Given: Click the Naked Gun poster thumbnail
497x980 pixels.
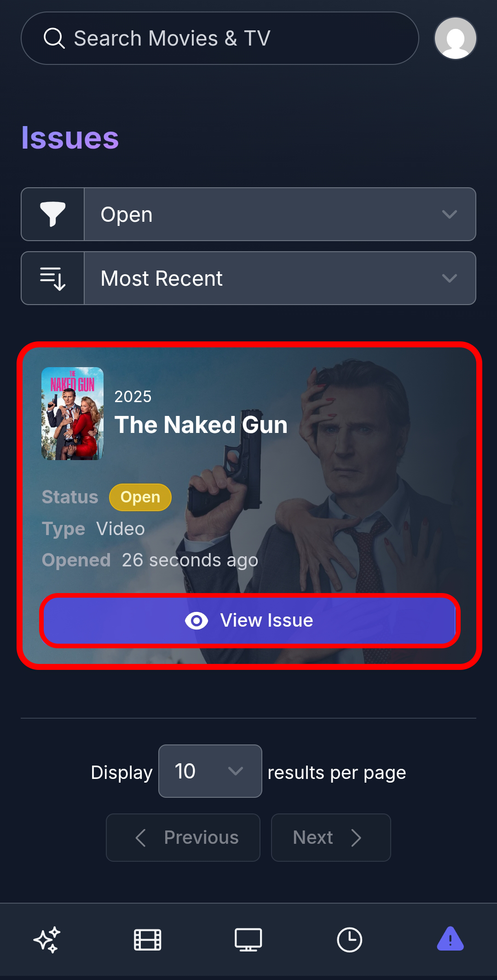Looking at the screenshot, I should [x=72, y=414].
